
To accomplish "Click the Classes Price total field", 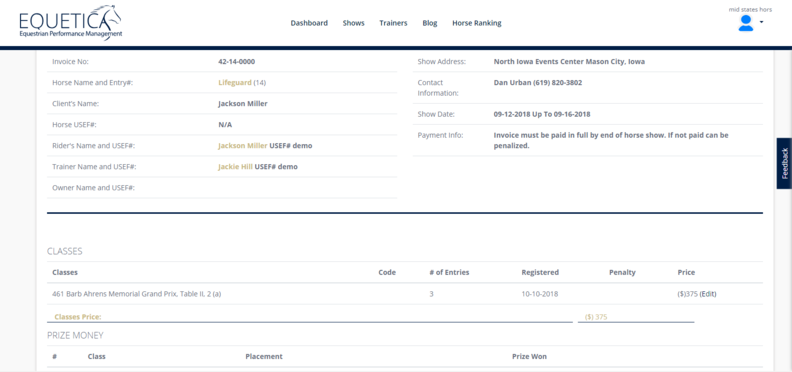I will click(x=636, y=317).
